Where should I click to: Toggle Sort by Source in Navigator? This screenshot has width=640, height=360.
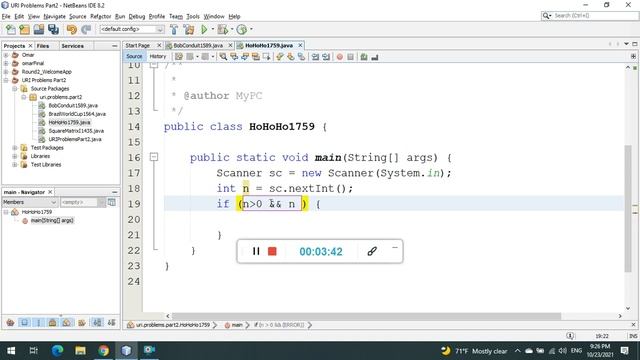point(111,323)
